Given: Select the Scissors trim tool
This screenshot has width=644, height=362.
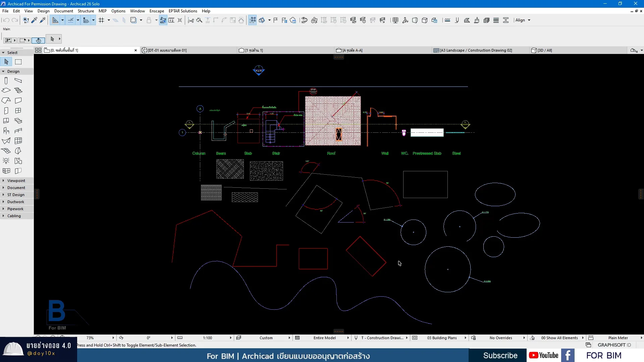Looking at the screenshot, I should coord(191,20).
